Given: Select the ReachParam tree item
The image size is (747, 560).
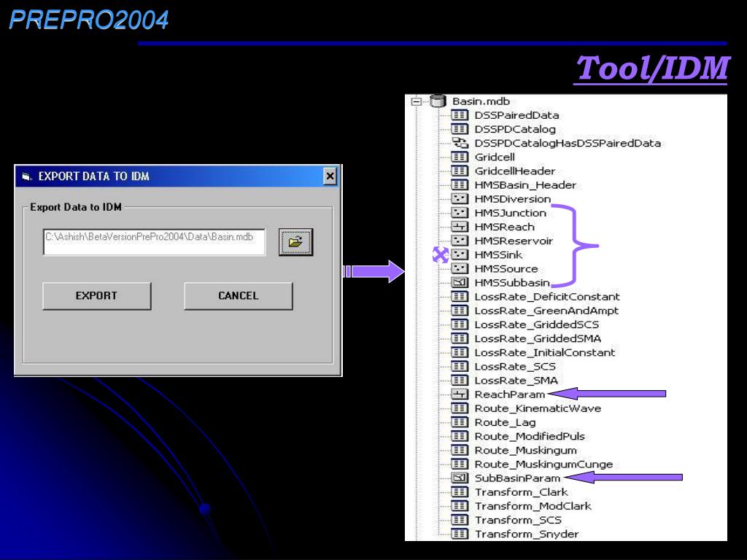Looking at the screenshot, I should point(509,394).
